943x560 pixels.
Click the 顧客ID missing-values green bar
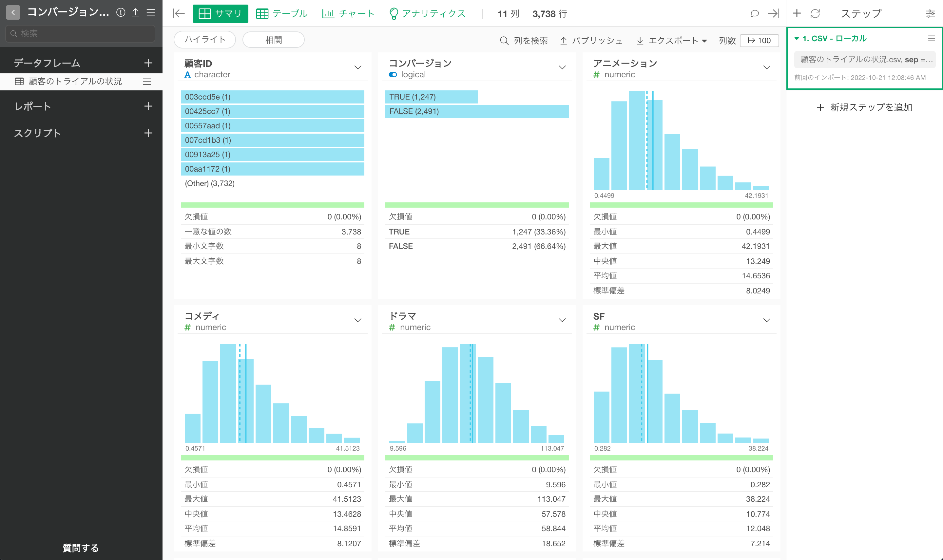pos(272,205)
